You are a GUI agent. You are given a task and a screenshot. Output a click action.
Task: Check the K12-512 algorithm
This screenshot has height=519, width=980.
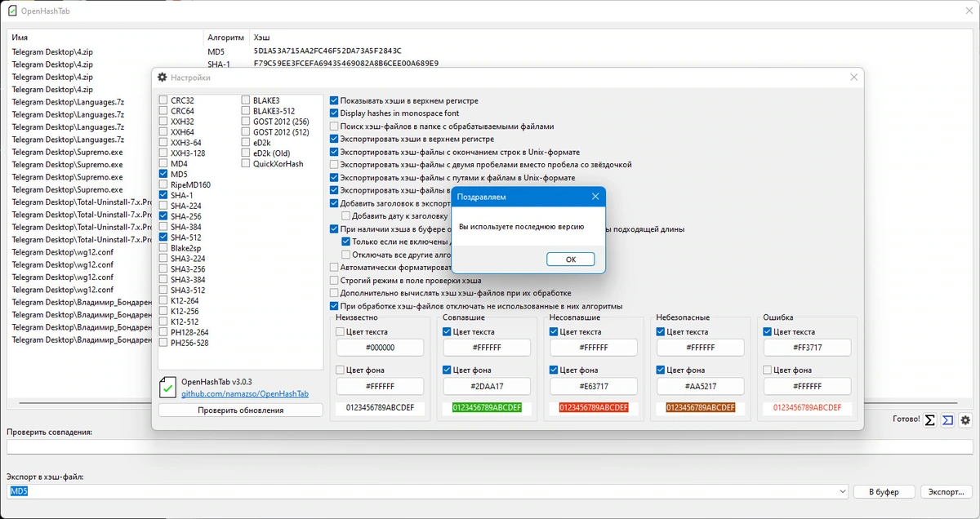pos(163,322)
